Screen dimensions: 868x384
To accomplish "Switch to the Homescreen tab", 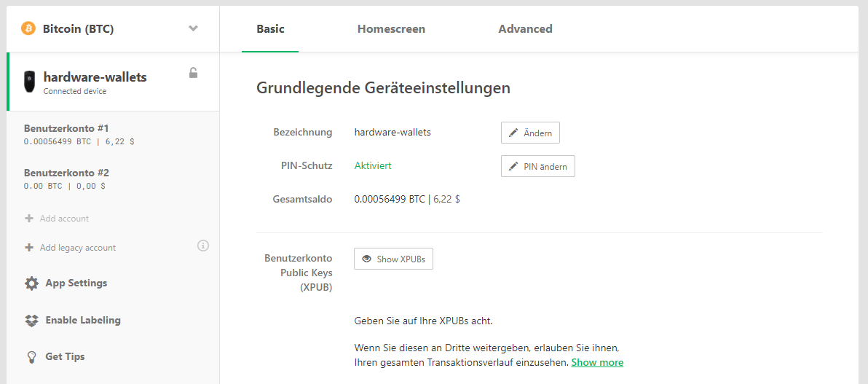I will point(391,29).
